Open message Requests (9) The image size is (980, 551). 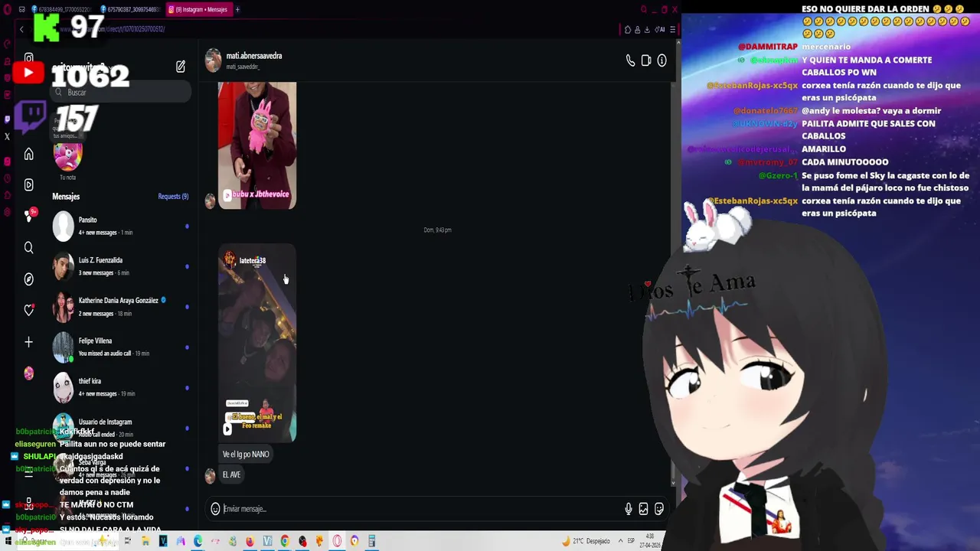click(x=173, y=197)
